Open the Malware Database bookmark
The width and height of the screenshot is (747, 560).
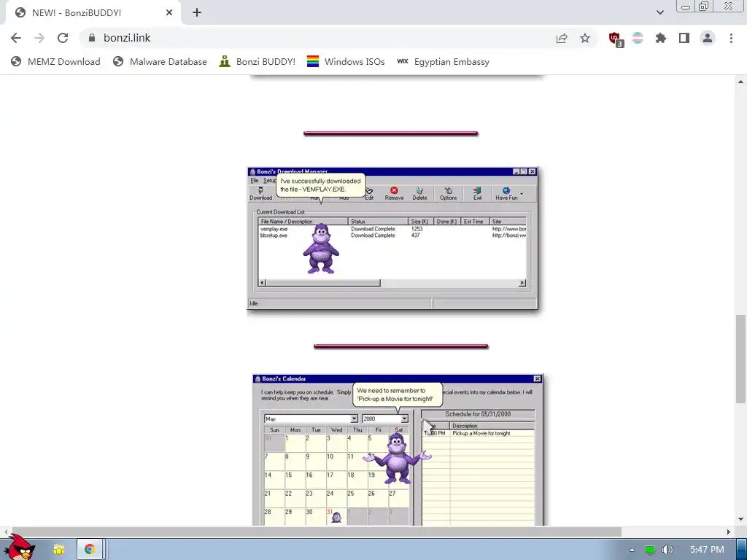[160, 61]
